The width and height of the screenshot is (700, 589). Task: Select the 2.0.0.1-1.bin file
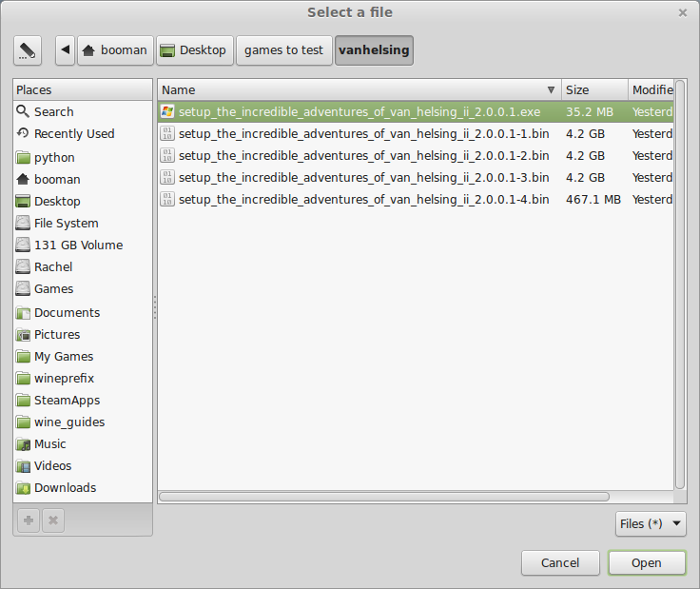click(416, 134)
